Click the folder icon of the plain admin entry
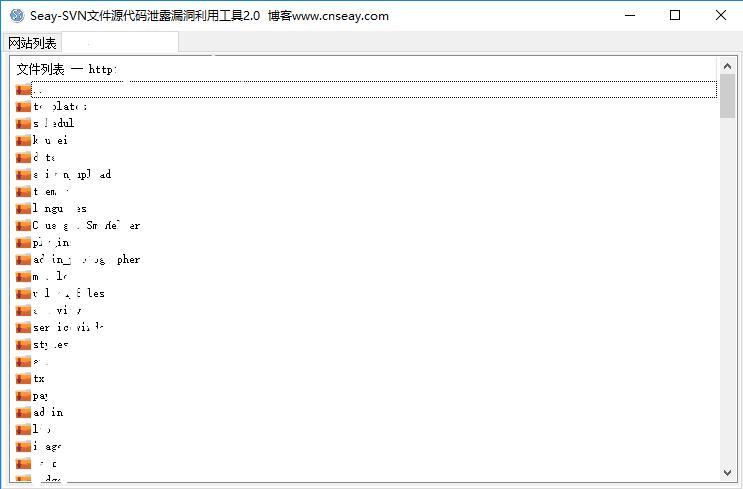 23,413
